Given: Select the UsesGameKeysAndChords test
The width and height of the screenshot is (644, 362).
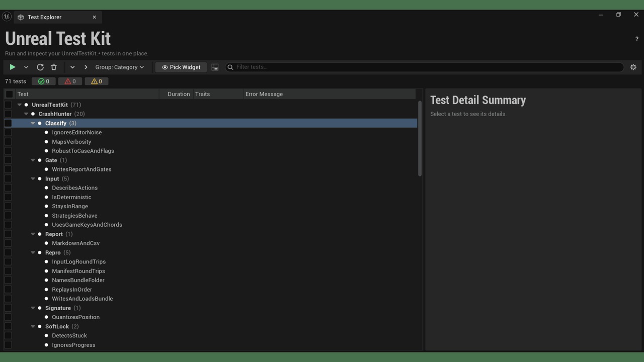Looking at the screenshot, I should click(87, 225).
